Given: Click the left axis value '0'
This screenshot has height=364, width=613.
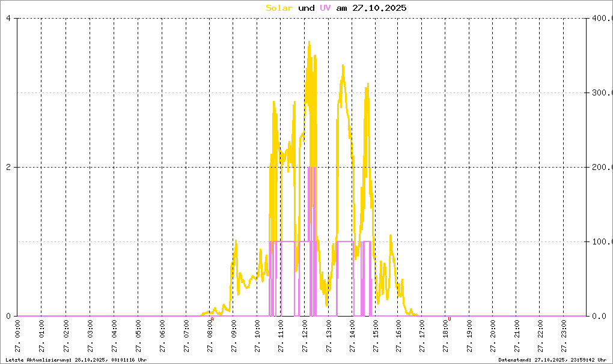Looking at the screenshot, I should [x=8, y=316].
